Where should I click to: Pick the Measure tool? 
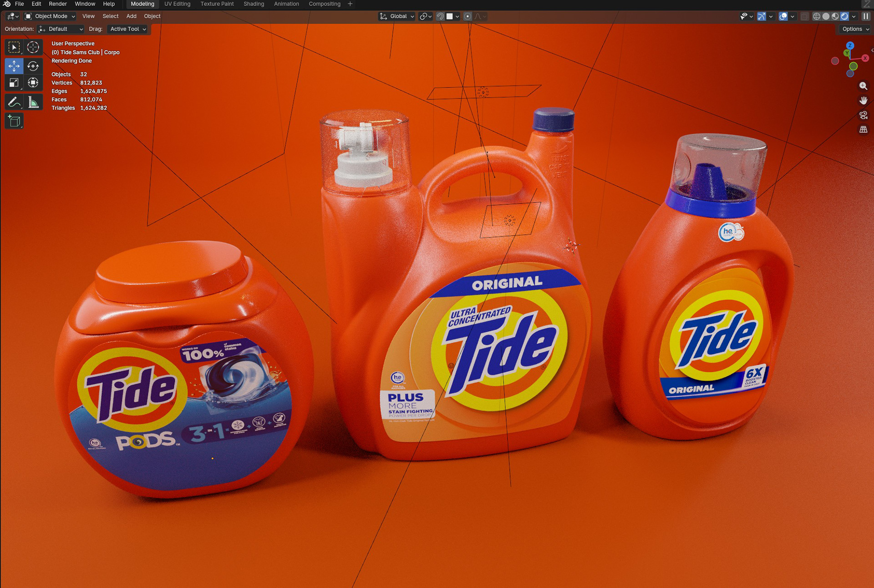click(x=33, y=102)
